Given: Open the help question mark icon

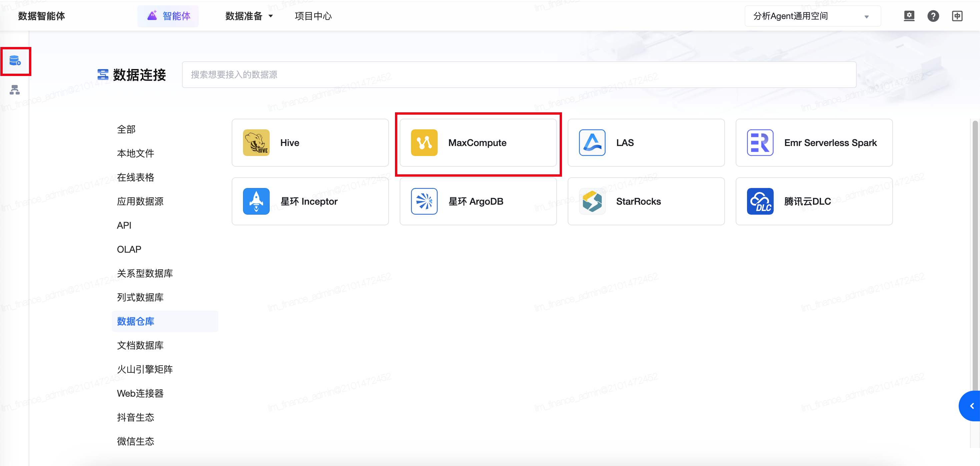Looking at the screenshot, I should tap(933, 16).
